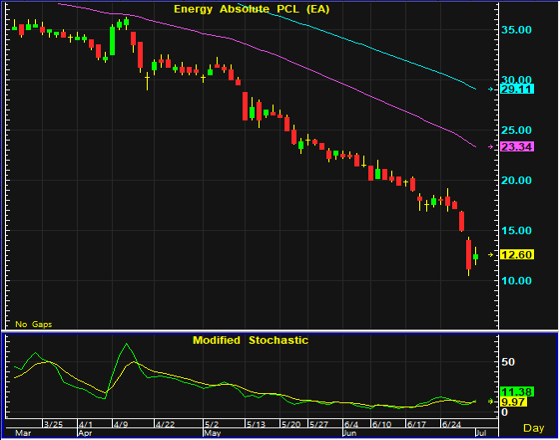The image size is (560, 440).
Task: Click the magenta 23.34 moving average label
Action: 517,146
